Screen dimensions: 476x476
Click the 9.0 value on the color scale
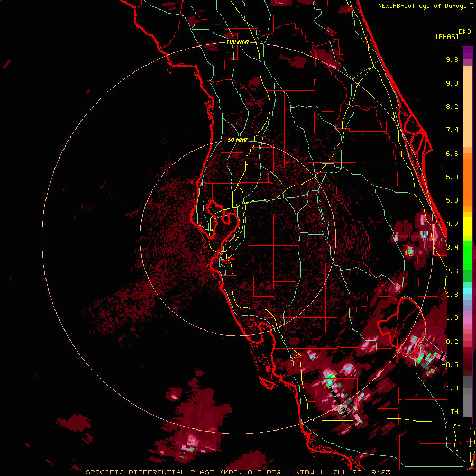[x=452, y=83]
